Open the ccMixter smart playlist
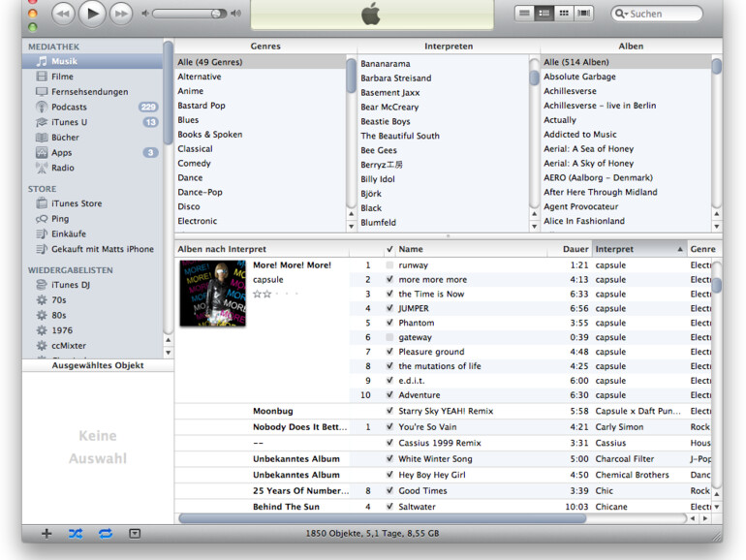746x560 pixels. tap(93, 346)
